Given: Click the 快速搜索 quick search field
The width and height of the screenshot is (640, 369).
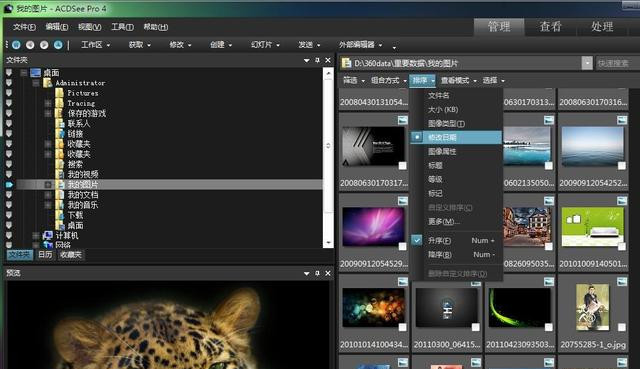Looking at the screenshot, I should pos(617,63).
